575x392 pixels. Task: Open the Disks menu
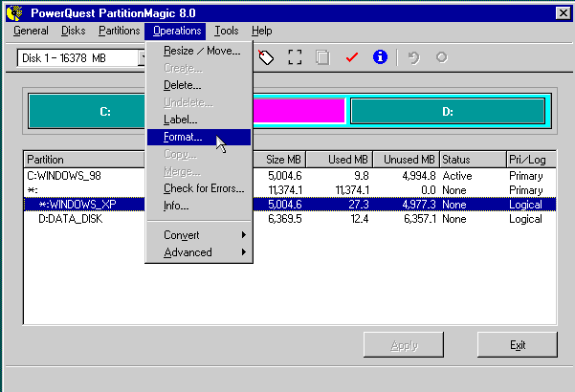click(x=74, y=31)
